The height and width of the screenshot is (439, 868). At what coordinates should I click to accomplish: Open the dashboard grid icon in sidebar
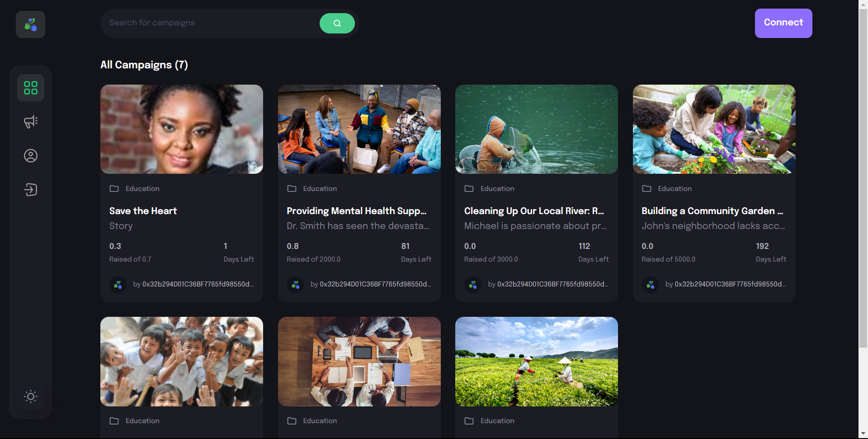coord(31,88)
